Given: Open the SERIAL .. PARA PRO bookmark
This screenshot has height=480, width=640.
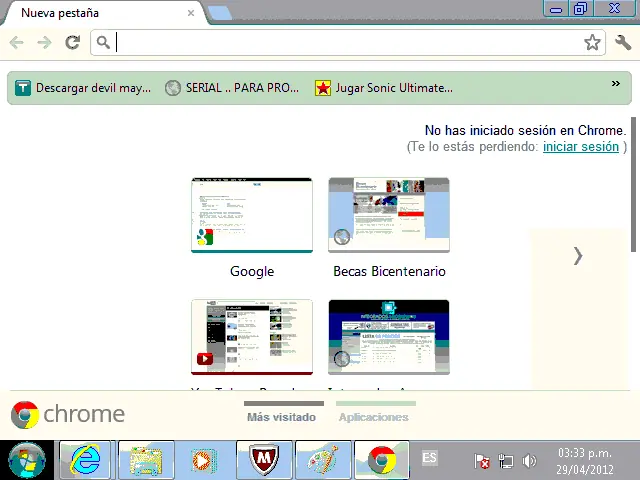Looking at the screenshot, I should pos(232,88).
